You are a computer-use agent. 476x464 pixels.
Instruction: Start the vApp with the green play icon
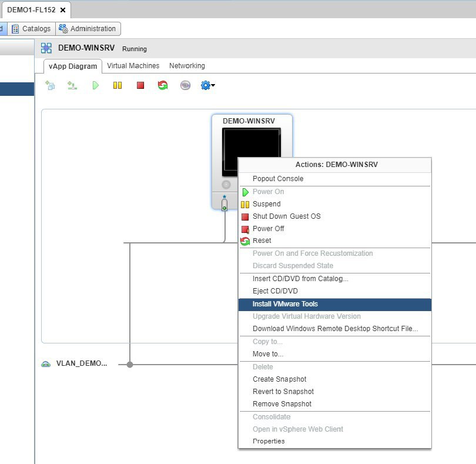[x=95, y=85]
